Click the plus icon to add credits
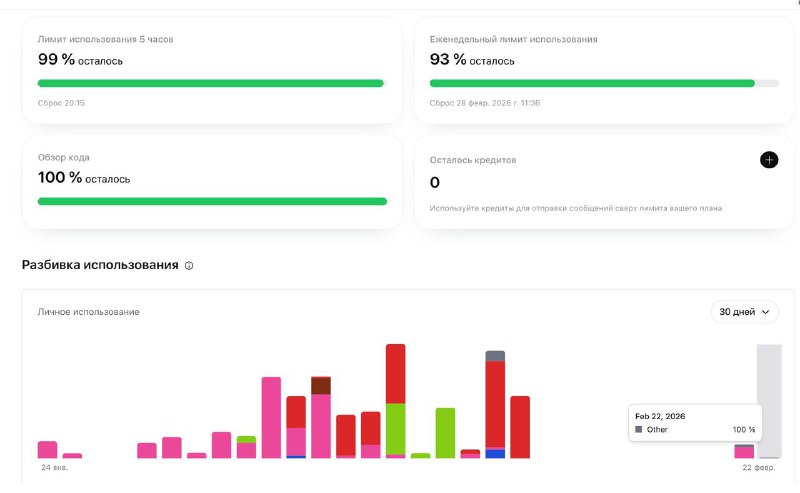Viewport: 800px width, 493px height. coord(768,159)
